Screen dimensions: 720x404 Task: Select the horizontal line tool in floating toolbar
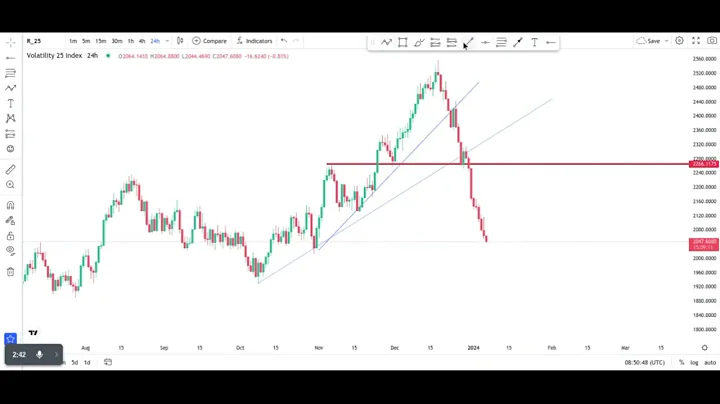tap(485, 43)
